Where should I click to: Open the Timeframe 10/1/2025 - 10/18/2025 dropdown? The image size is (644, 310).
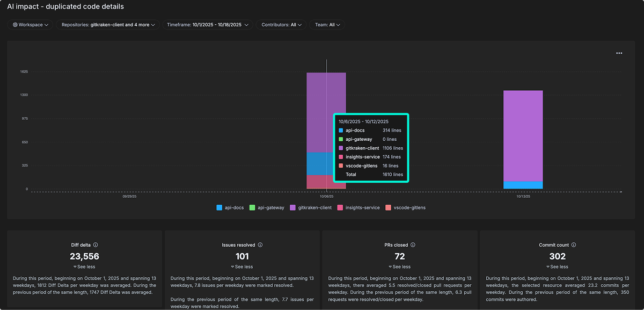[207, 24]
